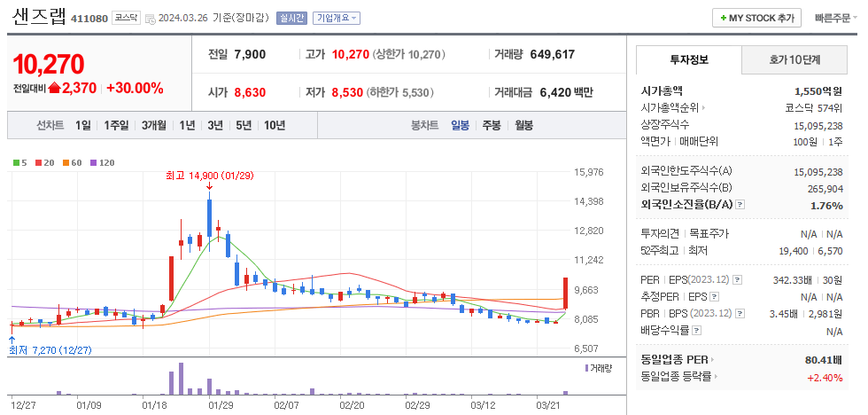Click the help icon next to 외국인소진율(B/A)
Screen dimensions: 868x415
click(x=740, y=205)
